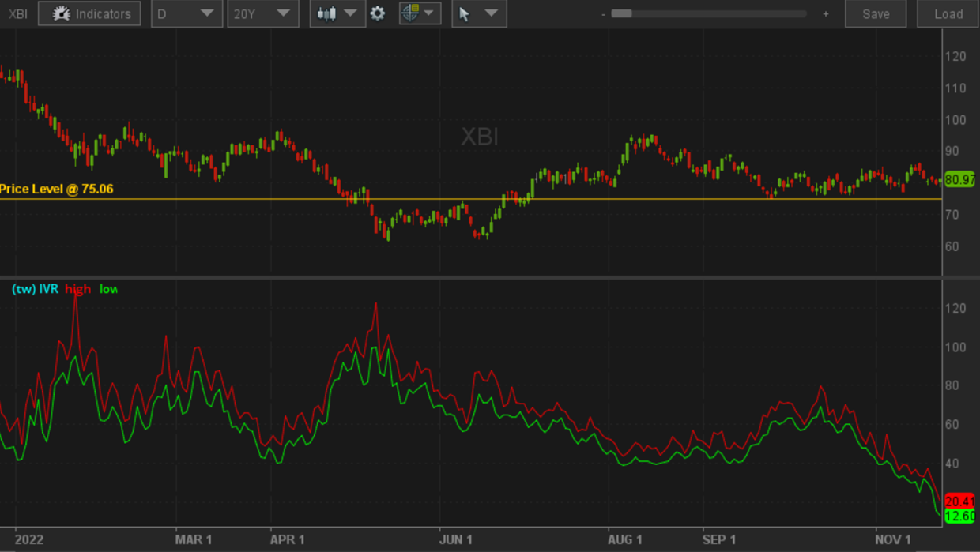980x552 pixels.
Task: Open the Indicators panel
Action: point(89,13)
